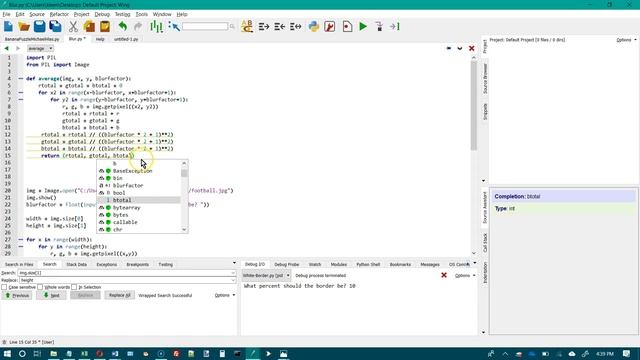The height and width of the screenshot is (360, 640).
Task: Click the toolbar search text field
Action: [x=205, y=27]
